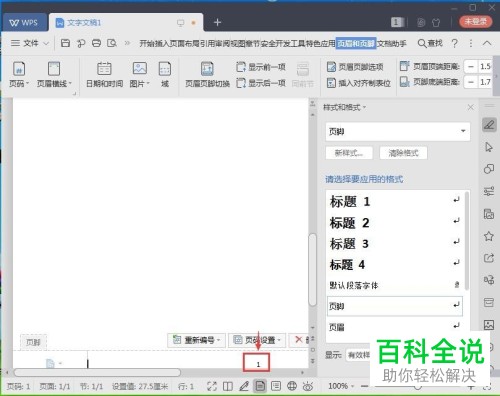Click the share icon in right sidebar
This screenshot has height=396, width=500.
pyautogui.click(x=489, y=258)
